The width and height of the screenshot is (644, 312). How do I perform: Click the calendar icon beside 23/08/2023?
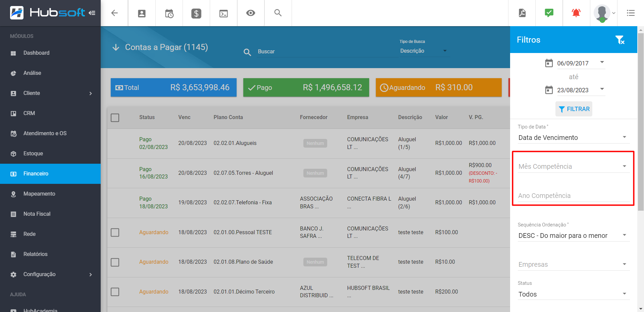[549, 90]
